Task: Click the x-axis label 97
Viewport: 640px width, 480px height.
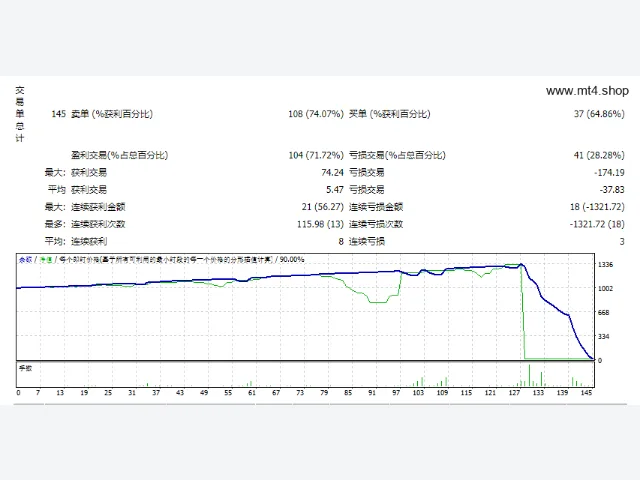Action: (396, 393)
